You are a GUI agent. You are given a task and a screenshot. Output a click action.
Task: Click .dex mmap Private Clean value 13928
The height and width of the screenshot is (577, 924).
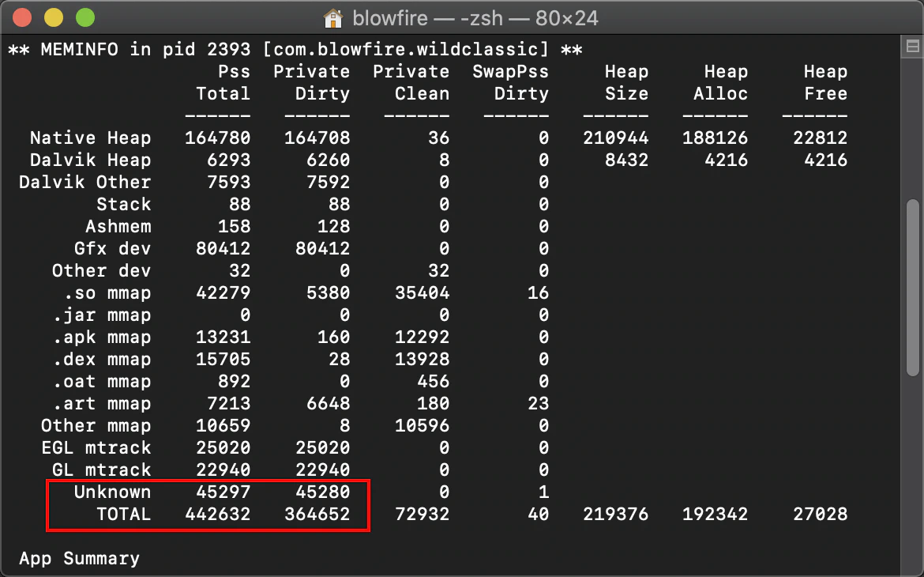(423, 359)
